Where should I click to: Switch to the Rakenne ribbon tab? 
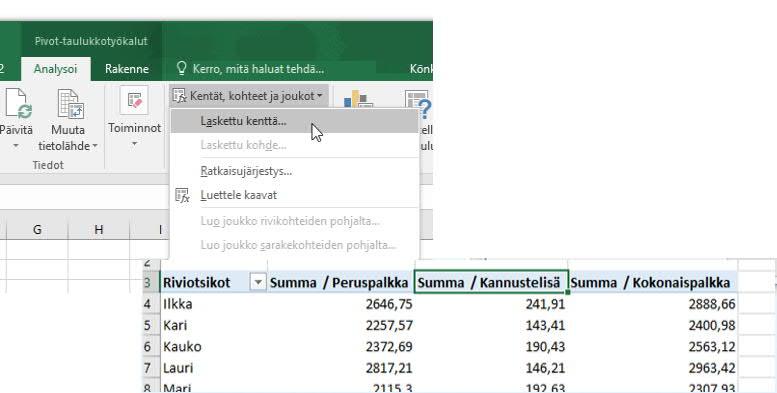tap(127, 69)
